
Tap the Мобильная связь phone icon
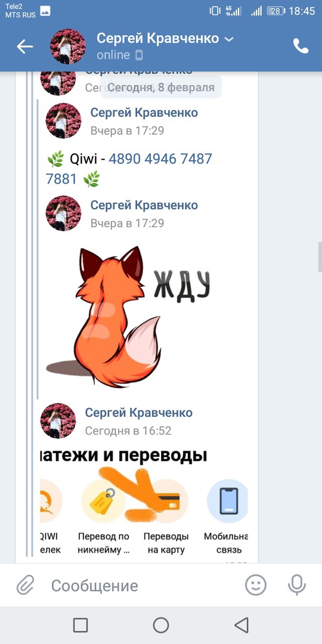pyautogui.click(x=228, y=501)
